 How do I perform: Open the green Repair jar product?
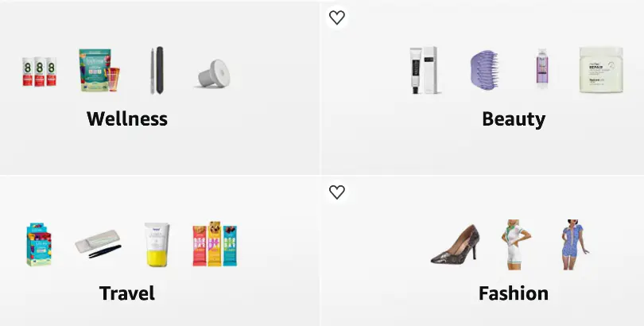[601, 70]
